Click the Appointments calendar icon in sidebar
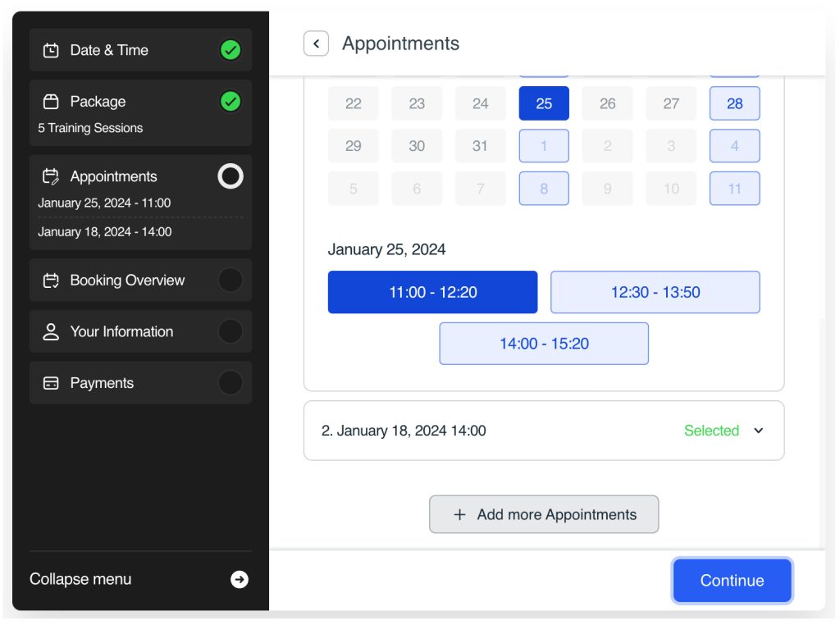The image size is (840, 625). tap(51, 176)
